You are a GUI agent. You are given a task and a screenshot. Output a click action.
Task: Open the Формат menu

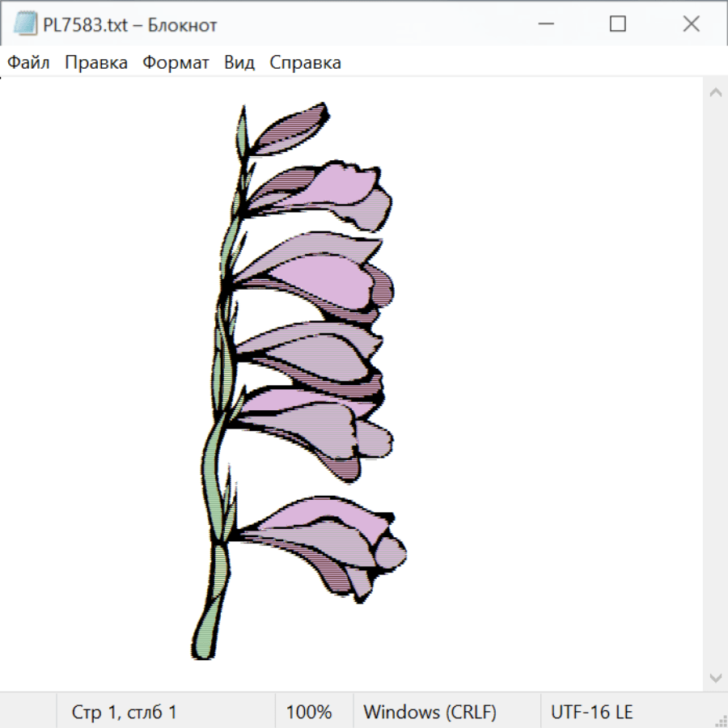(176, 63)
